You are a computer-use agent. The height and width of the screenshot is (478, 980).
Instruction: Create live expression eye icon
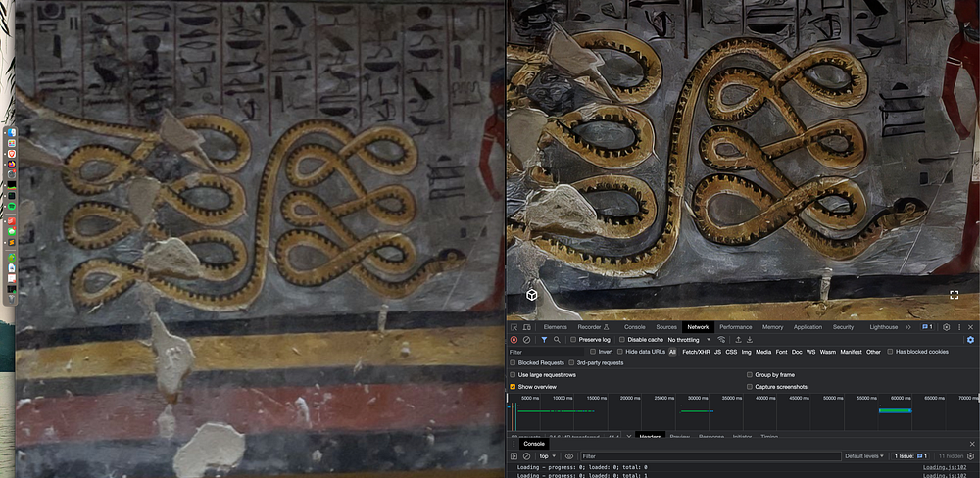tap(568, 456)
